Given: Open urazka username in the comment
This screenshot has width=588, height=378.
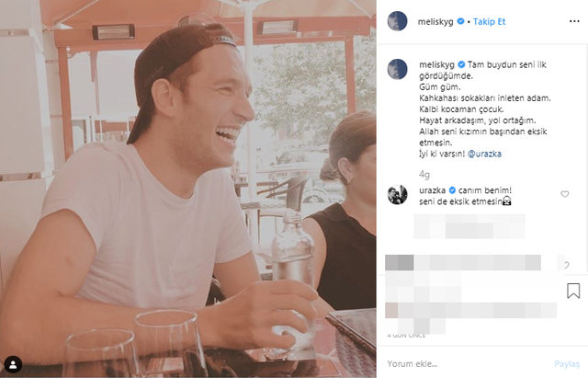Looking at the screenshot, I should click(433, 190).
